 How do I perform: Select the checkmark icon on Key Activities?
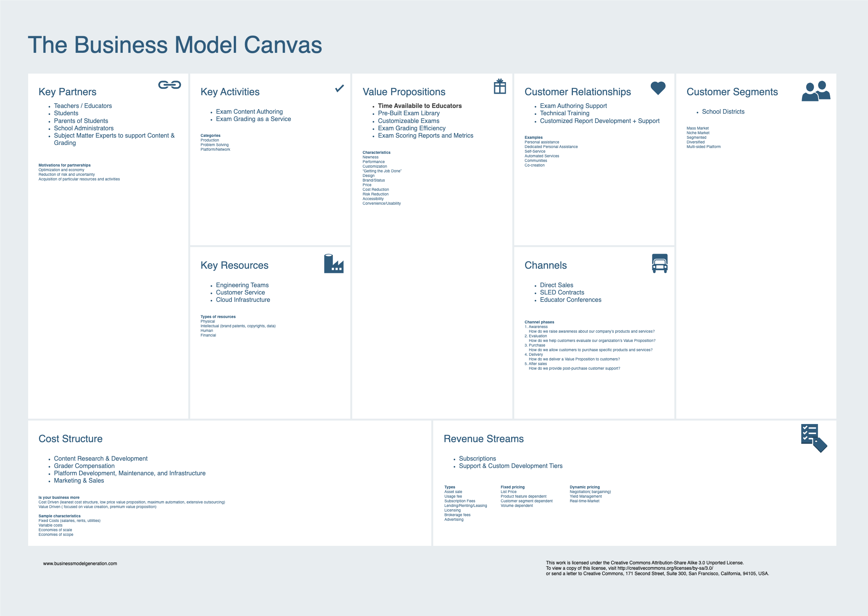pos(339,89)
